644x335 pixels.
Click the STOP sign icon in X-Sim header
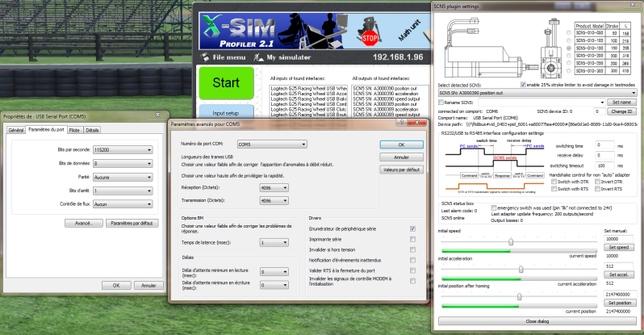(x=370, y=39)
